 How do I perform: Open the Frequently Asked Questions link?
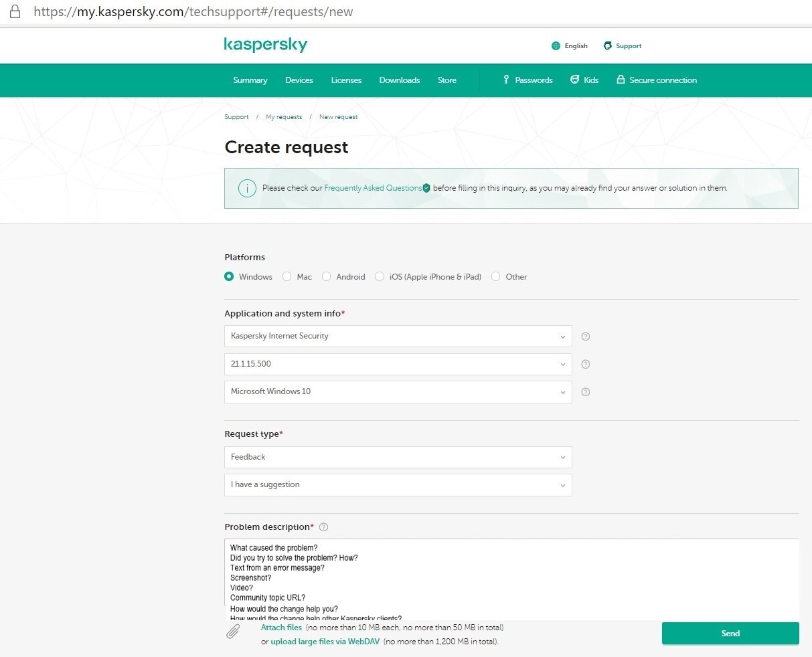point(373,188)
